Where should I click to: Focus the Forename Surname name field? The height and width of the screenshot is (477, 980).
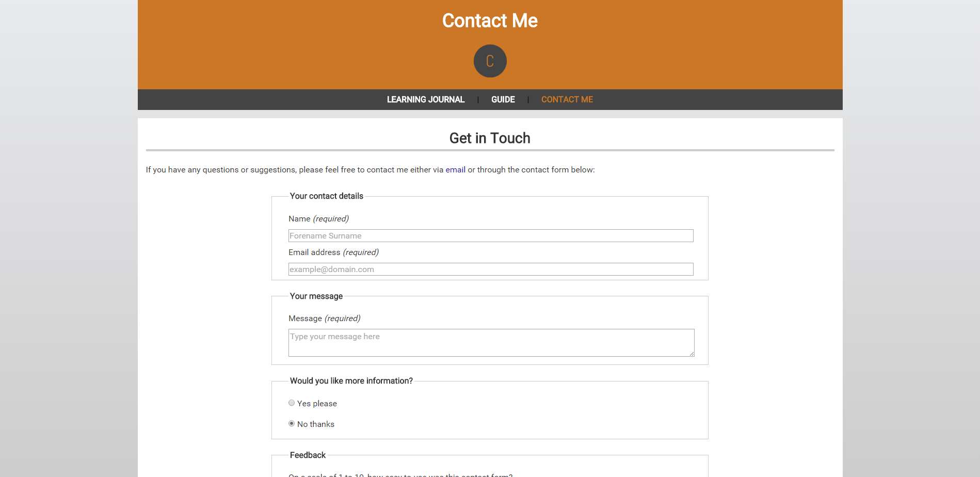[x=491, y=236]
